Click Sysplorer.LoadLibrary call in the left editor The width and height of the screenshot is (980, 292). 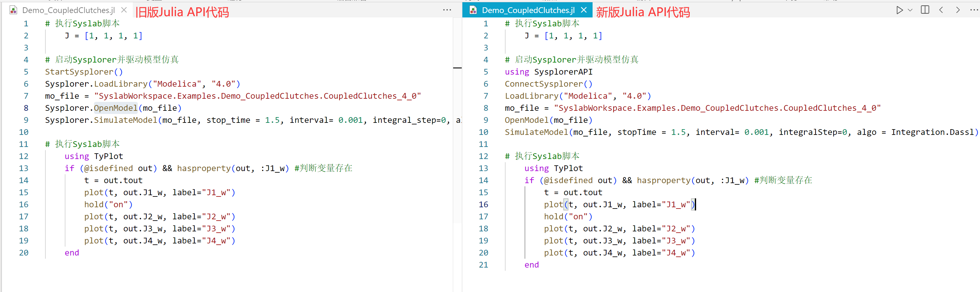(143, 84)
